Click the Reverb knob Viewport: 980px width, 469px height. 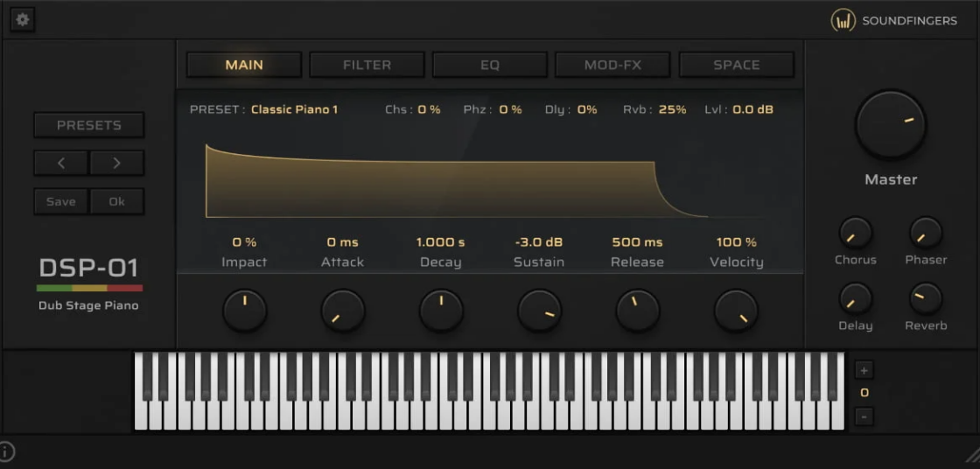925,299
